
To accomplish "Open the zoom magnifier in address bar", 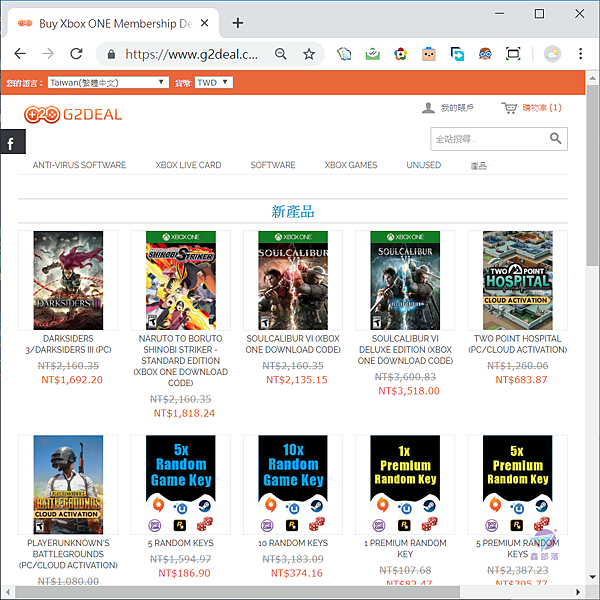I will click(280, 54).
